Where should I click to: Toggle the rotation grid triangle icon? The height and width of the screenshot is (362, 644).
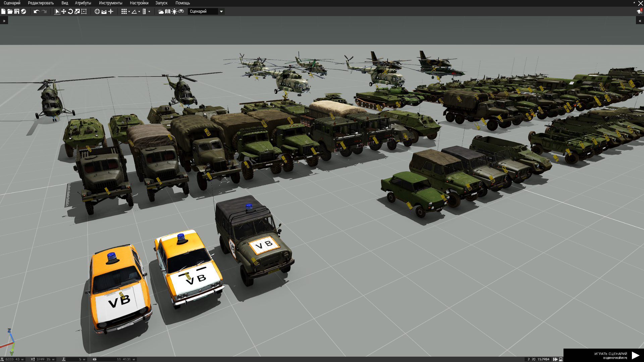134,11
